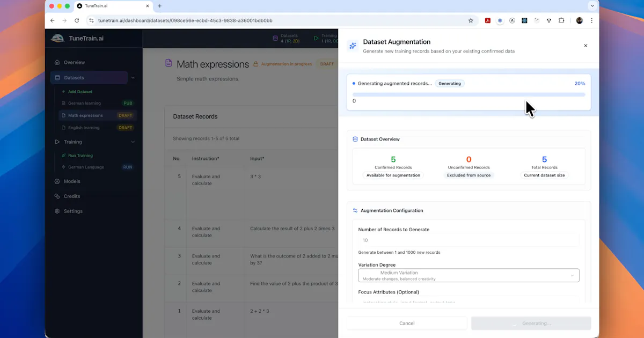Open the Chrome extensions puzzle menu
This screenshot has width=644, height=338.
tap(561, 20)
